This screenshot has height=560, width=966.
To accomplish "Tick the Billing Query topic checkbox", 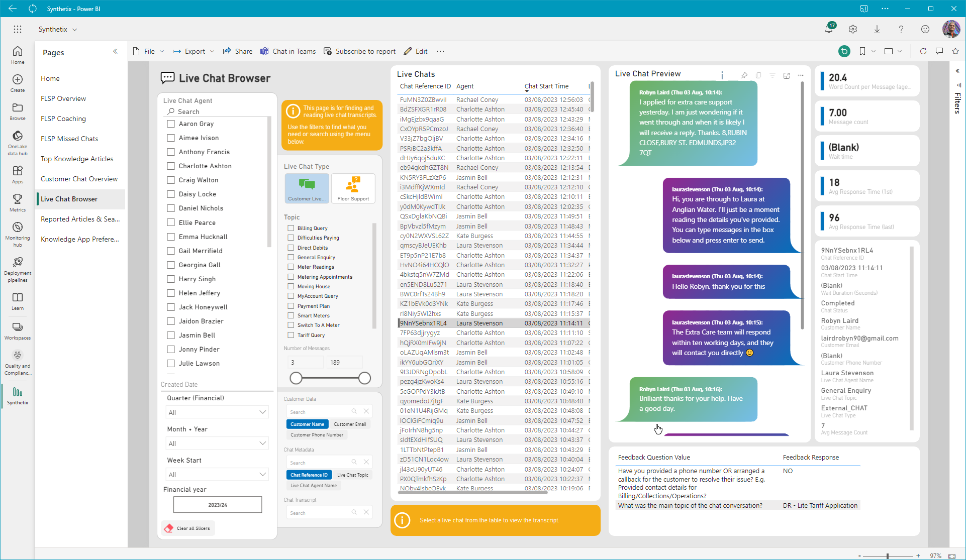I will pyautogui.click(x=291, y=228).
